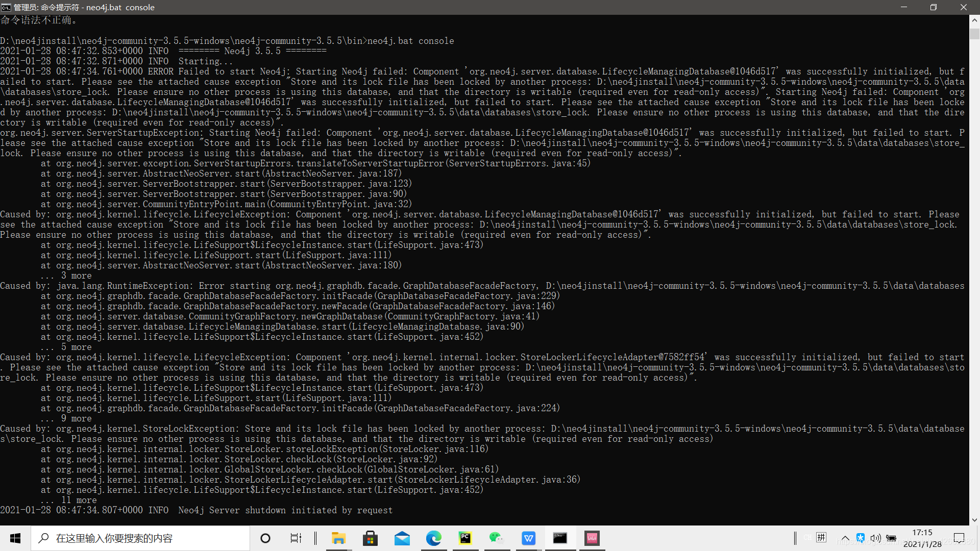Open the Windows Start menu

pos(15,538)
